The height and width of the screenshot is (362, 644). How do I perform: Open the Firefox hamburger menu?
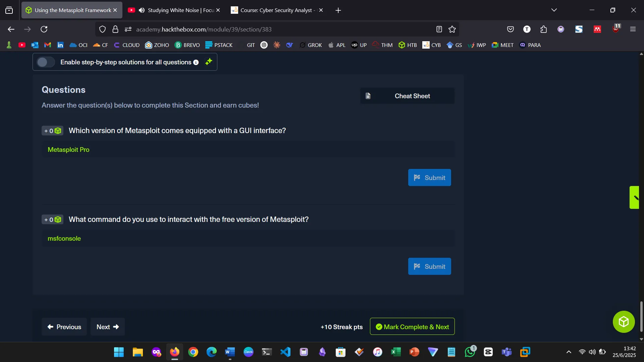point(633,29)
